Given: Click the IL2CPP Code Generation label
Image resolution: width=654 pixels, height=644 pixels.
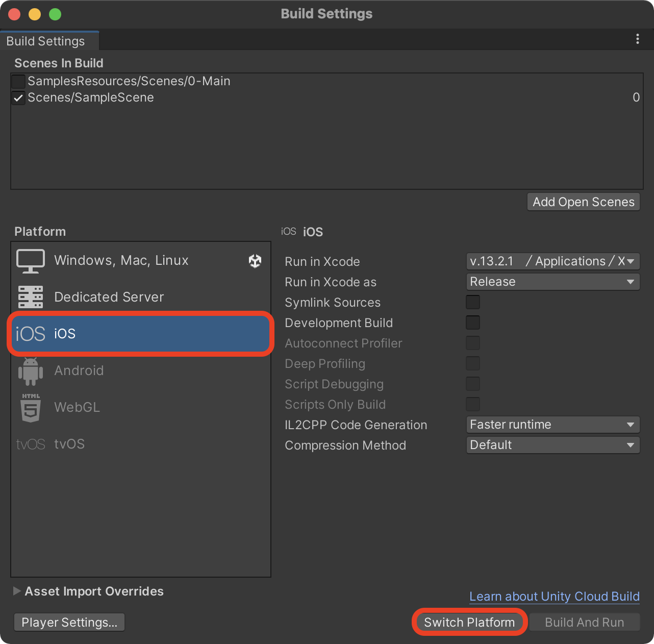Looking at the screenshot, I should click(x=356, y=425).
